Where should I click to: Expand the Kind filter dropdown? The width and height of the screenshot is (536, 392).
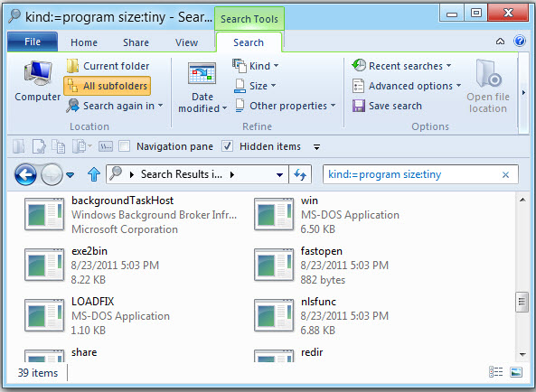(256, 66)
